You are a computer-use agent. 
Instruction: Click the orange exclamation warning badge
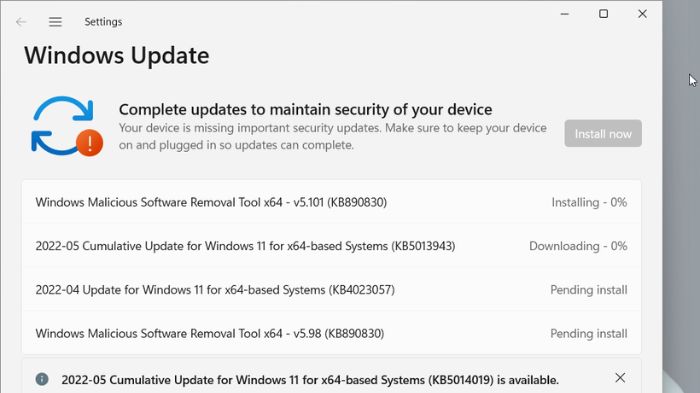click(x=89, y=143)
